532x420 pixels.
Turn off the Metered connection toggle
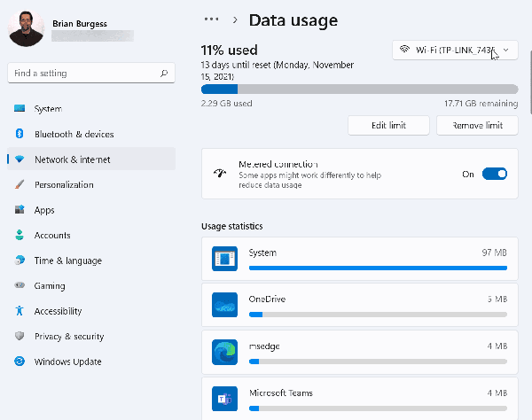point(494,175)
